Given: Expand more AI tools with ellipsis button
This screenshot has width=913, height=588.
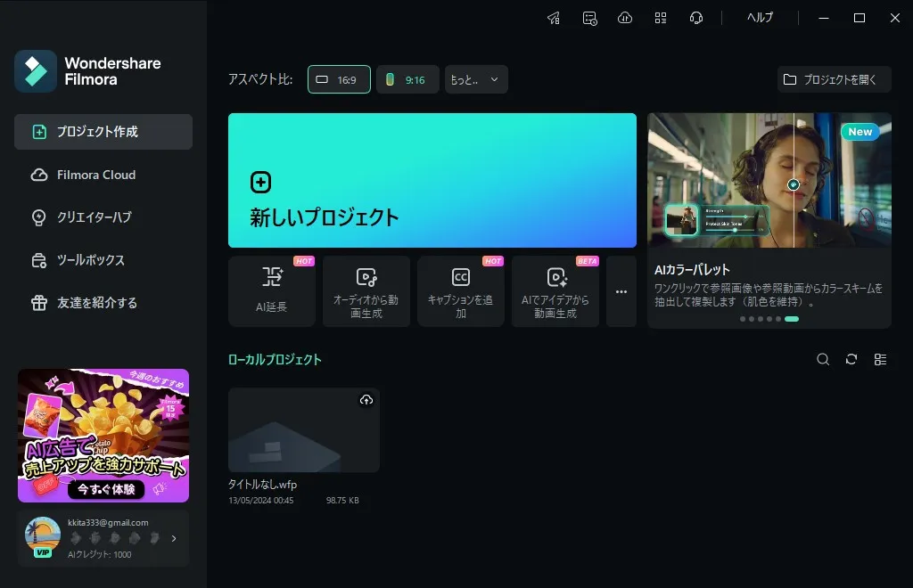Looking at the screenshot, I should coord(621,291).
